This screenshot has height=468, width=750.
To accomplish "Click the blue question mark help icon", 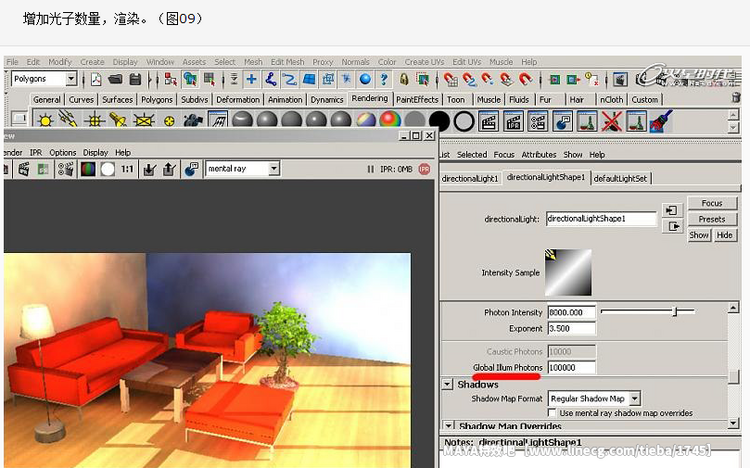I will pos(384,79).
